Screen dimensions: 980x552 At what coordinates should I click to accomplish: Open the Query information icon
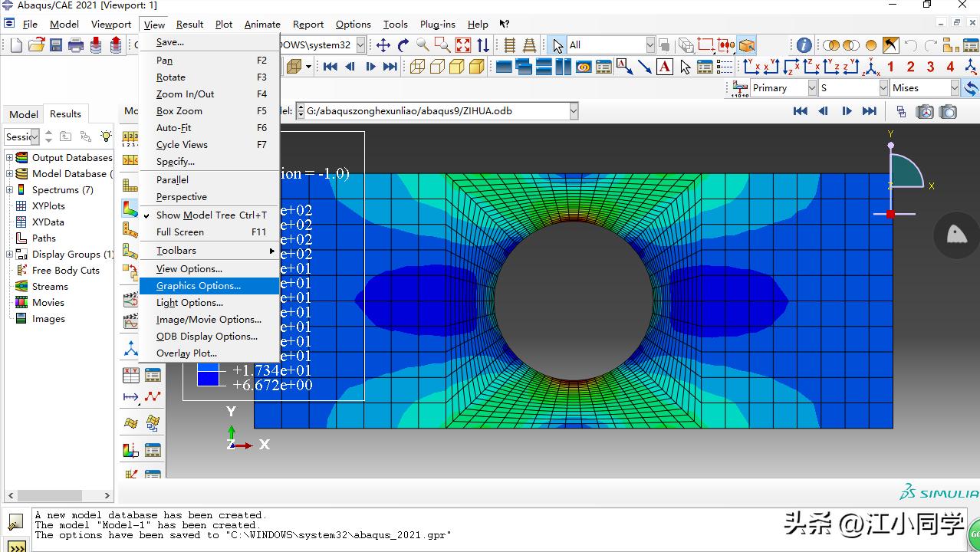pos(804,45)
